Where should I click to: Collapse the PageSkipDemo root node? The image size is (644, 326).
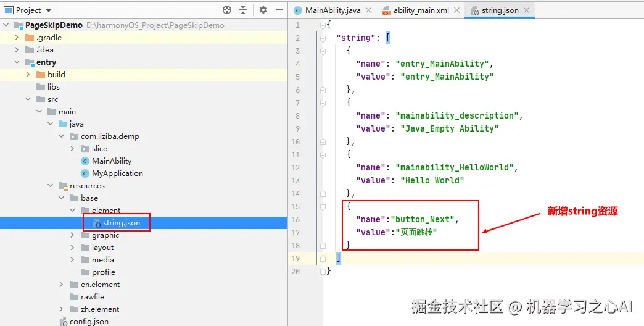click(6, 25)
